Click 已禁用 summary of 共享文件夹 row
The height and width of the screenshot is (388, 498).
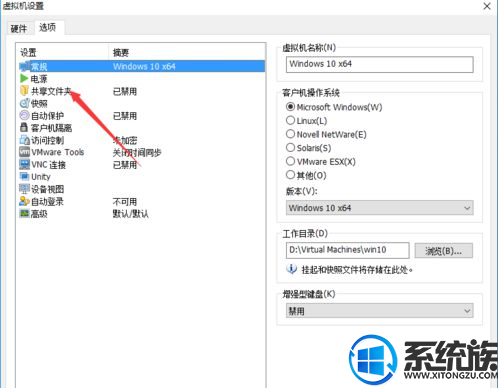[125, 91]
